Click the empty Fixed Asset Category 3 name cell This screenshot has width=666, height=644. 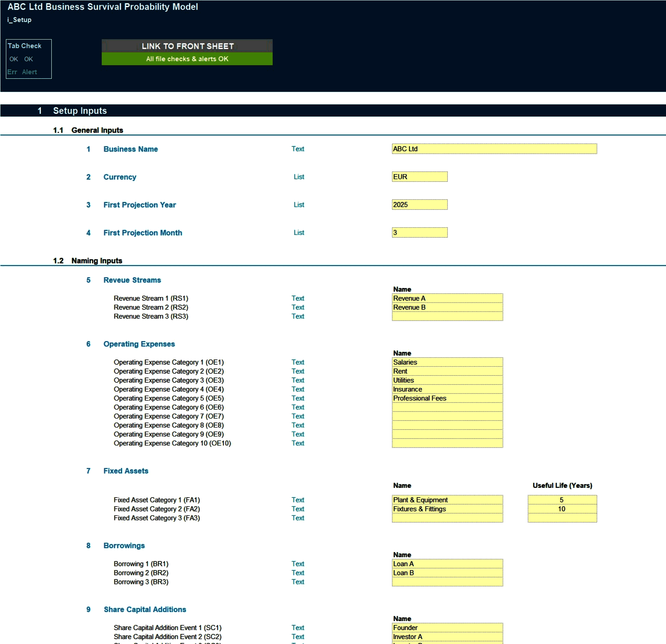pos(447,518)
